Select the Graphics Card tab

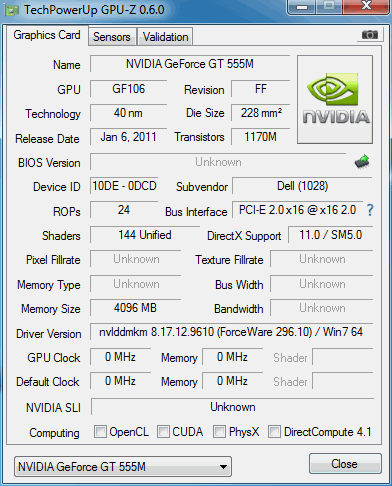tap(47, 35)
